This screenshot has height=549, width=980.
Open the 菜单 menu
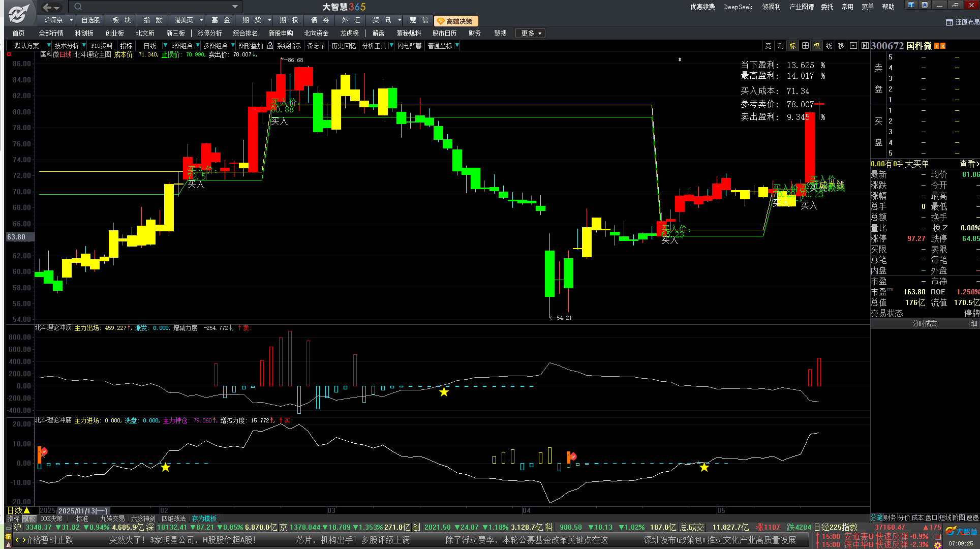868,7
